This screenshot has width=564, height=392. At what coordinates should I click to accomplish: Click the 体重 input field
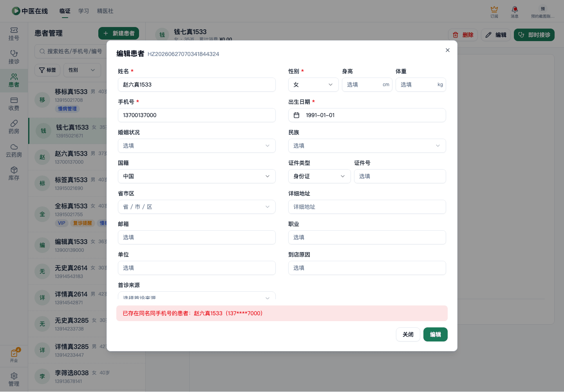click(x=421, y=85)
